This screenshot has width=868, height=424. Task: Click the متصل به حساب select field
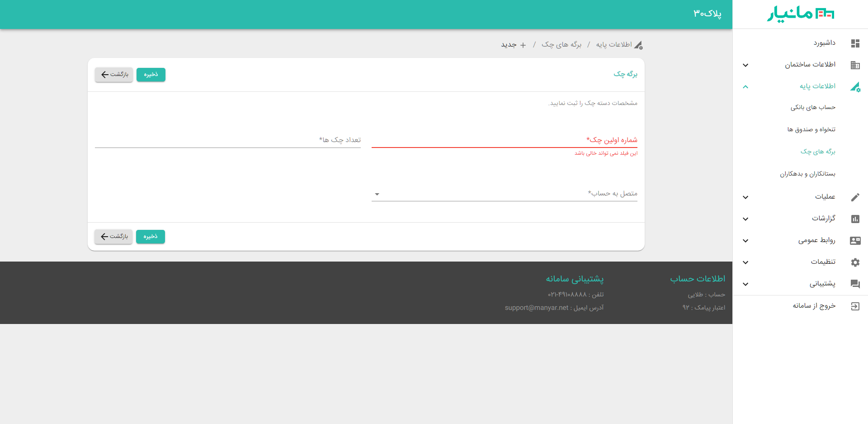pyautogui.click(x=505, y=194)
